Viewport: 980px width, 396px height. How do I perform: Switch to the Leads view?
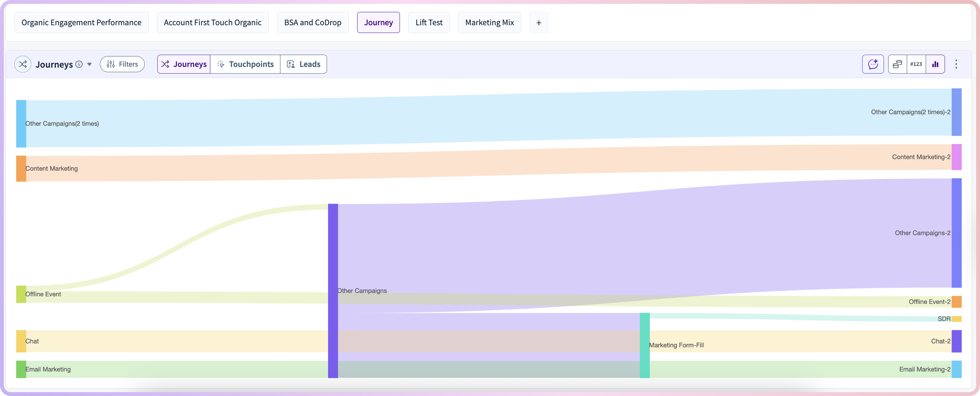(304, 64)
